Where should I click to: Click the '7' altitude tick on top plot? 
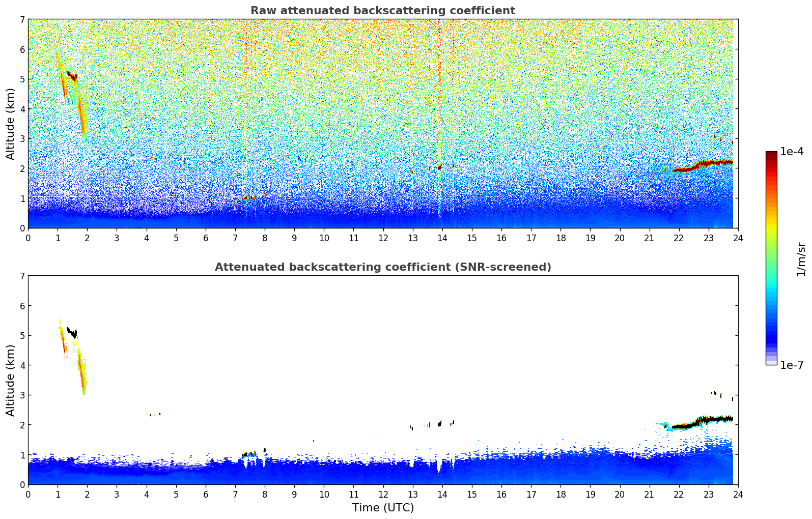click(x=22, y=20)
